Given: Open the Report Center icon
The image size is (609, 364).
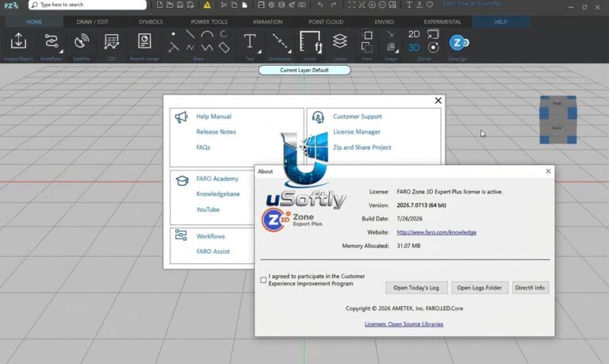Looking at the screenshot, I should (144, 41).
